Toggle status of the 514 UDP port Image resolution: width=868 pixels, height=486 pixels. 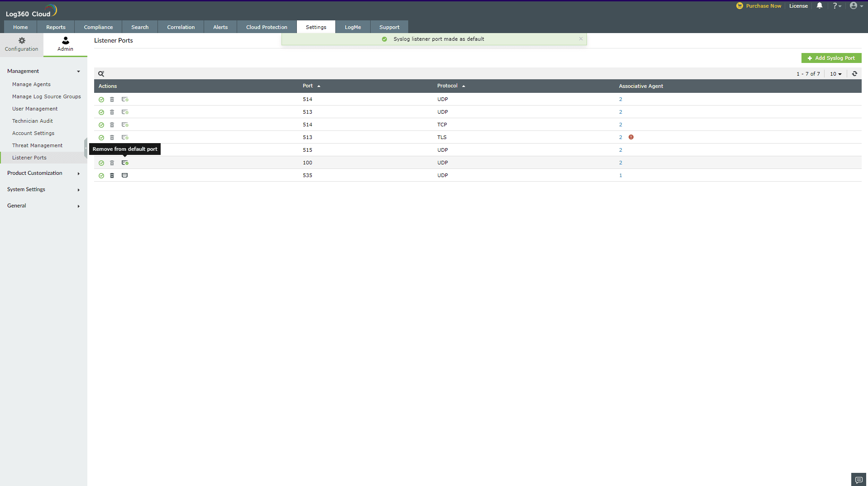[101, 100]
